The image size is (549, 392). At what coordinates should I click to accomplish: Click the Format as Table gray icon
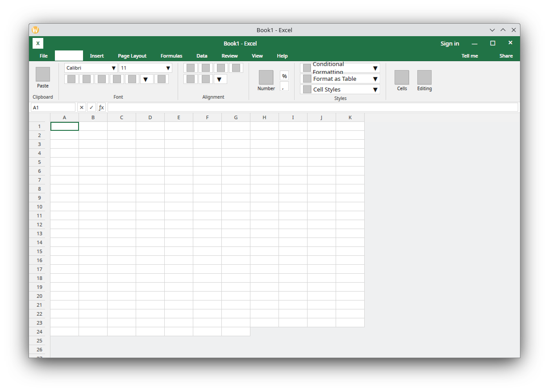307,79
